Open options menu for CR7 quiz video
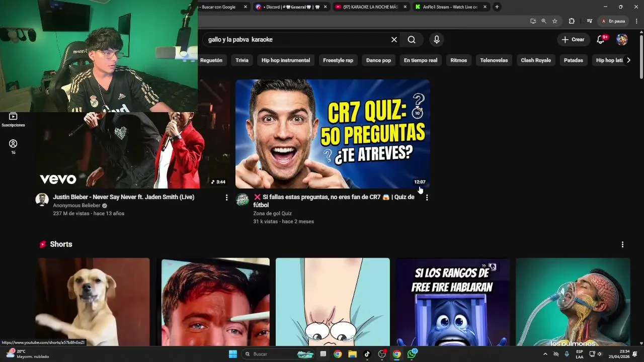644x362 pixels. pyautogui.click(x=427, y=198)
